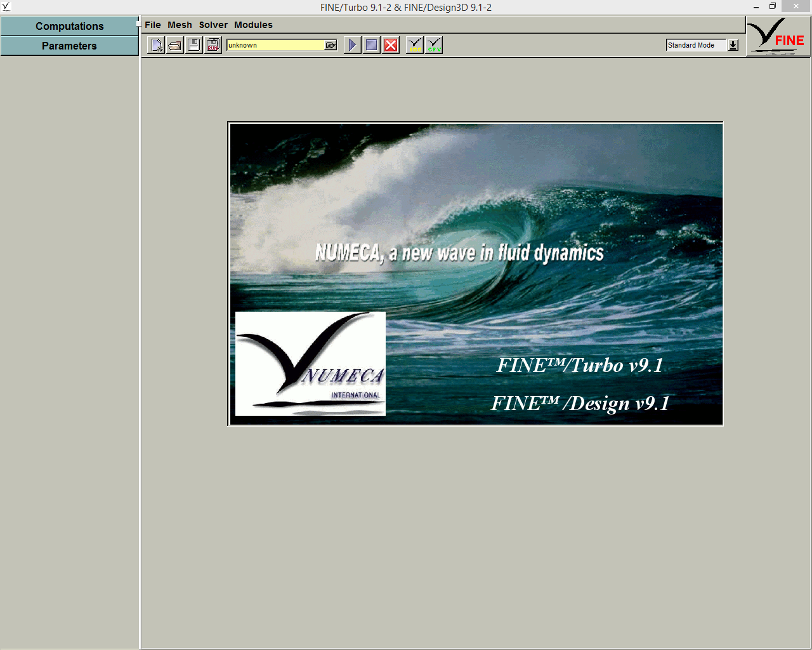The height and width of the screenshot is (650, 812).
Task: Click the FINE logo in the corner
Action: [x=778, y=36]
